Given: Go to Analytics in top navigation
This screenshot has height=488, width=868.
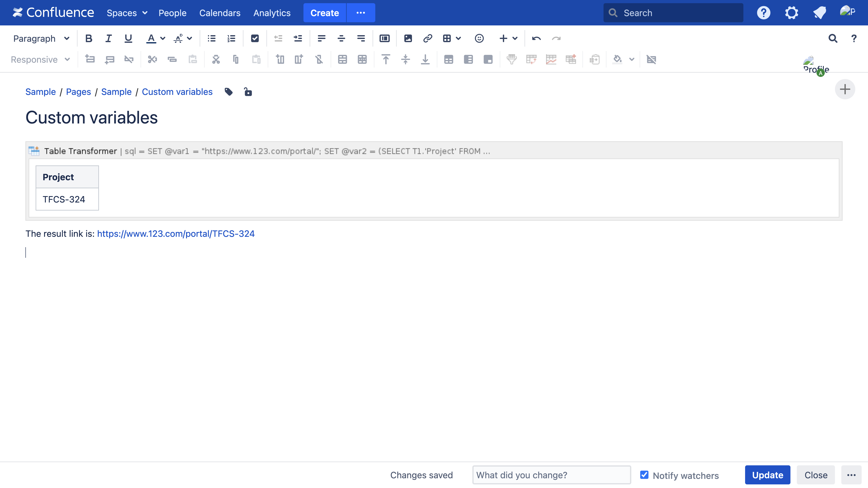Looking at the screenshot, I should point(272,13).
